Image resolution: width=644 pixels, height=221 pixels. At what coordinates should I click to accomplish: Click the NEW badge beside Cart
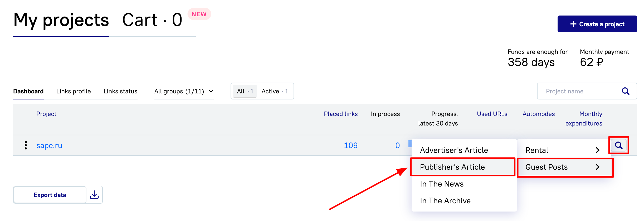pos(199,14)
